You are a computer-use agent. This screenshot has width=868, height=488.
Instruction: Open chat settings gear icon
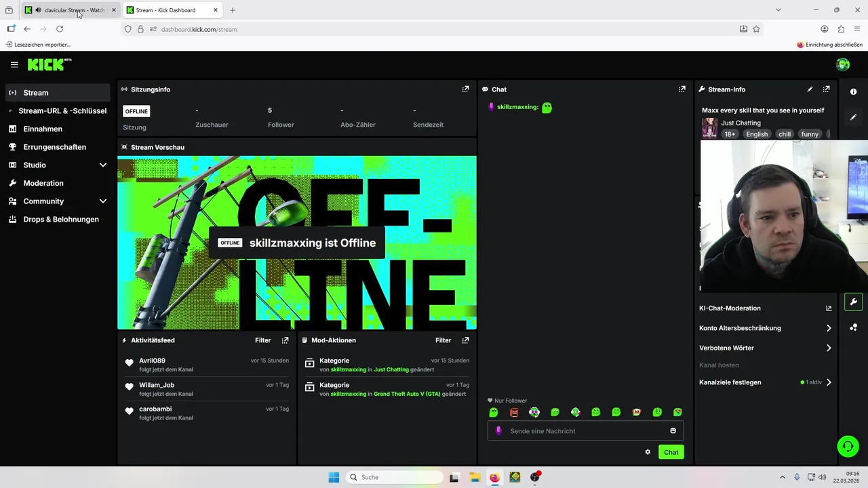648,452
